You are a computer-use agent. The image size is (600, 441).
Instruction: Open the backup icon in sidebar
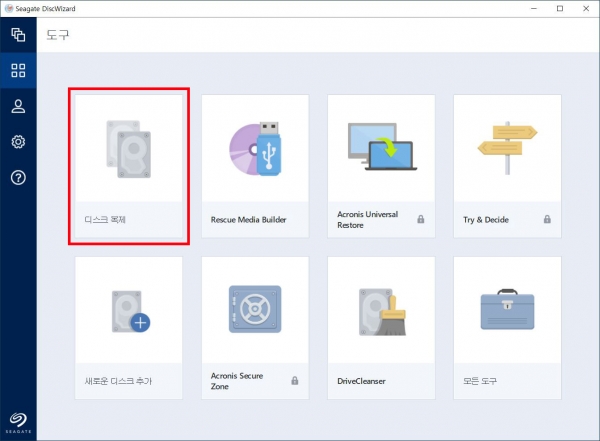tap(18, 35)
